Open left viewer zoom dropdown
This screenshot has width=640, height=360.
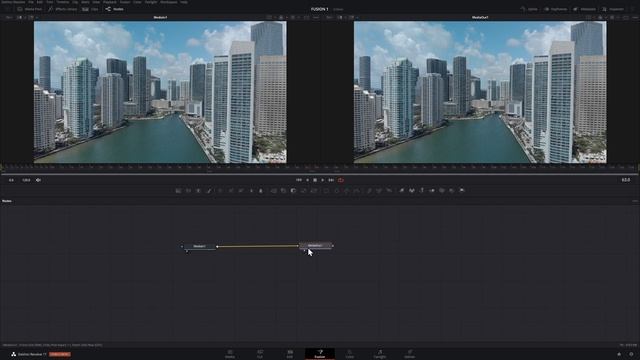point(9,18)
